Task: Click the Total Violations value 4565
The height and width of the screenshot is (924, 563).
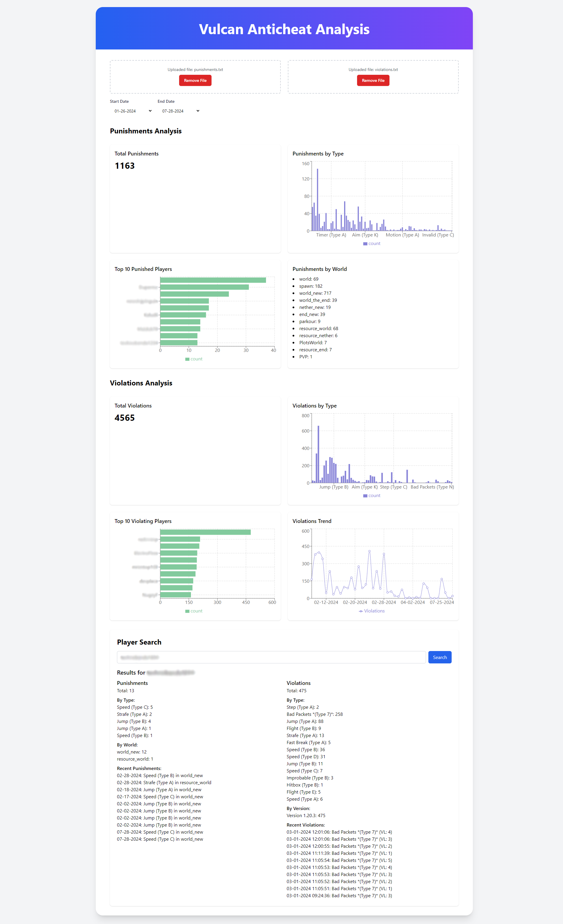Action: 125,418
